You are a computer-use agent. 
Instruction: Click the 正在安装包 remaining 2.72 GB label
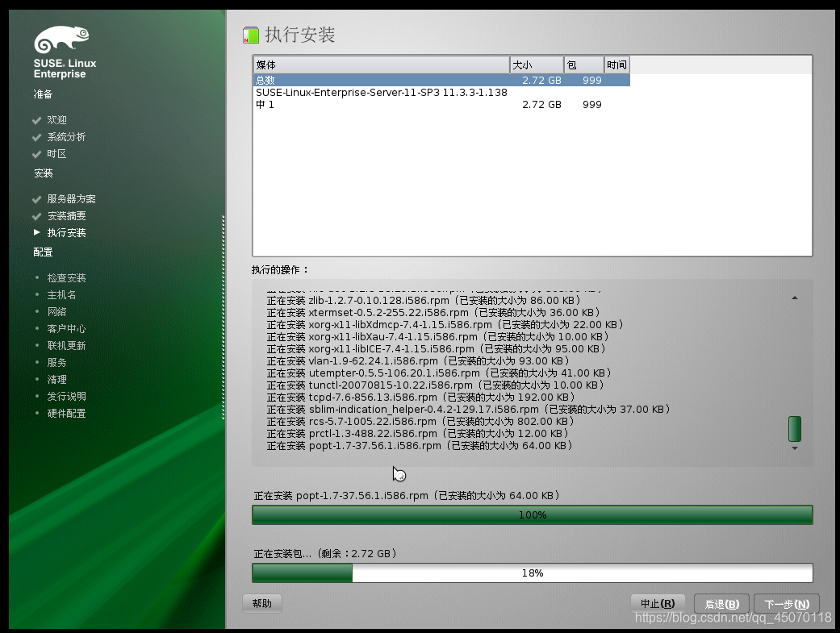325,553
